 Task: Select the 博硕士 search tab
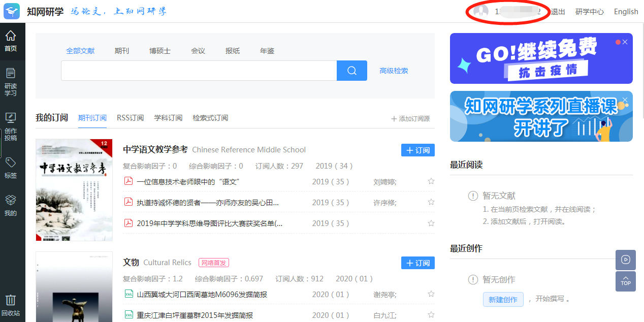pos(160,51)
